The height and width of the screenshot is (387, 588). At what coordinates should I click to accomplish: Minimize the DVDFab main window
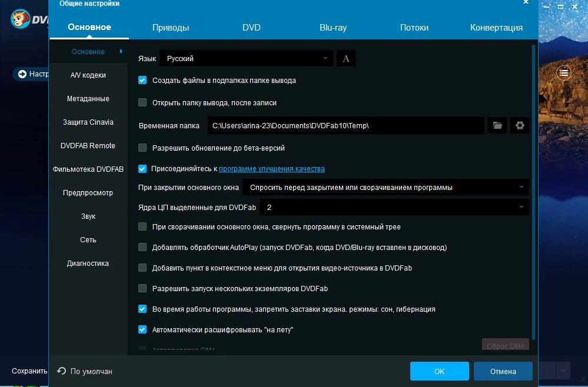pyautogui.click(x=546, y=6)
